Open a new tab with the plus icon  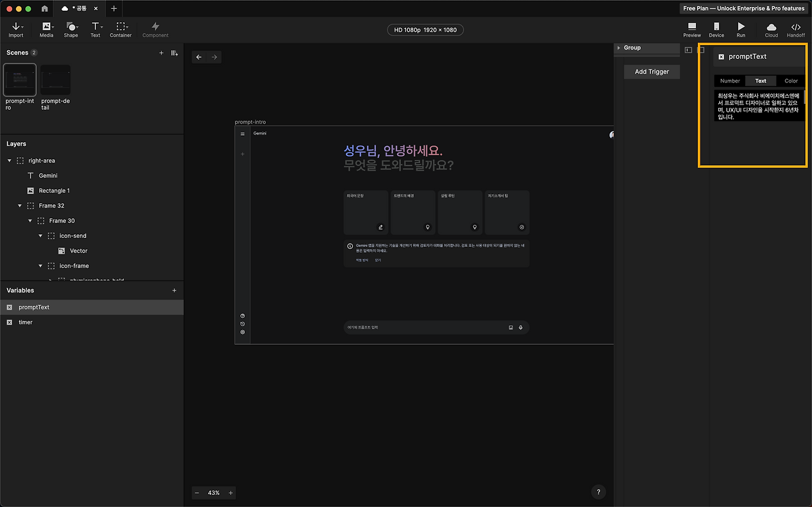coord(114,8)
